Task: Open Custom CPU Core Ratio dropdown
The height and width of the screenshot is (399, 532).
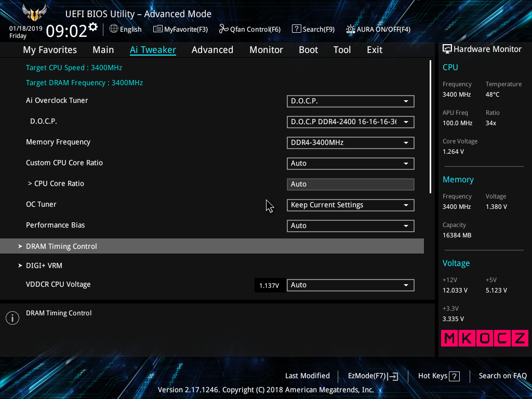Action: coord(351,163)
